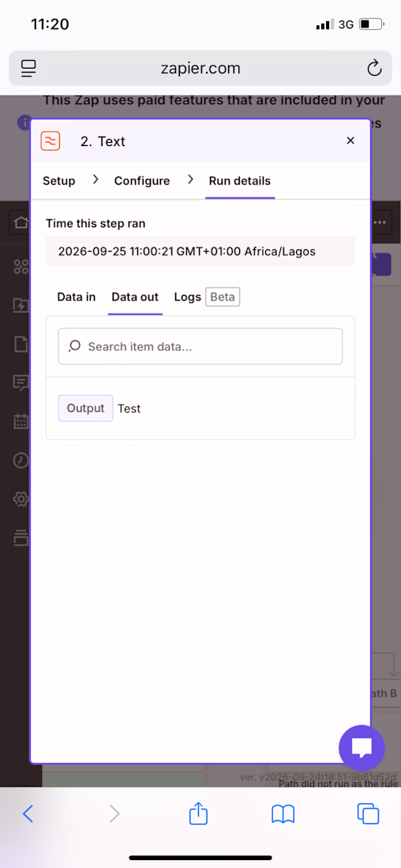Show Safari open tabs icon

coord(368,814)
